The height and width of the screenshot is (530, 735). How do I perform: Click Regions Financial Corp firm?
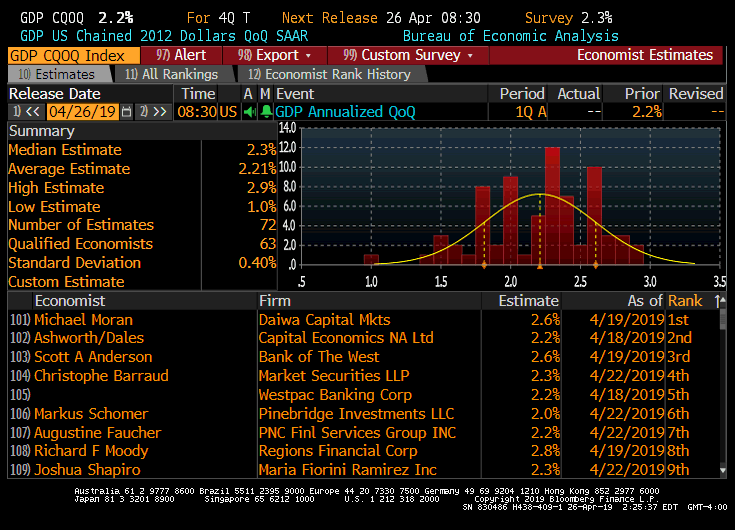(338, 451)
